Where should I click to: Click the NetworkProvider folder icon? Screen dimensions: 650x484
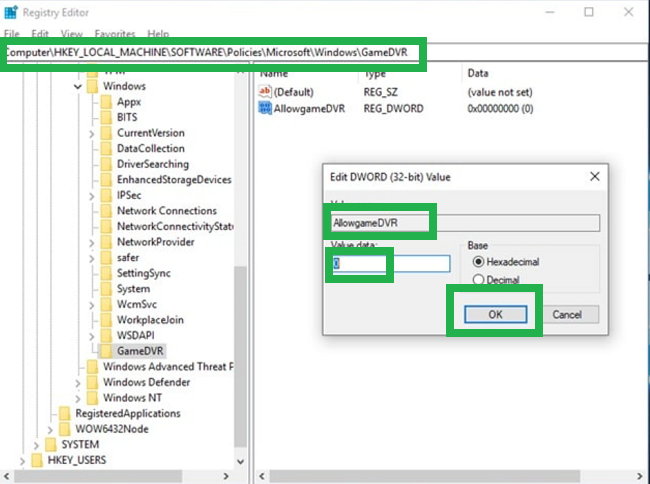[107, 242]
